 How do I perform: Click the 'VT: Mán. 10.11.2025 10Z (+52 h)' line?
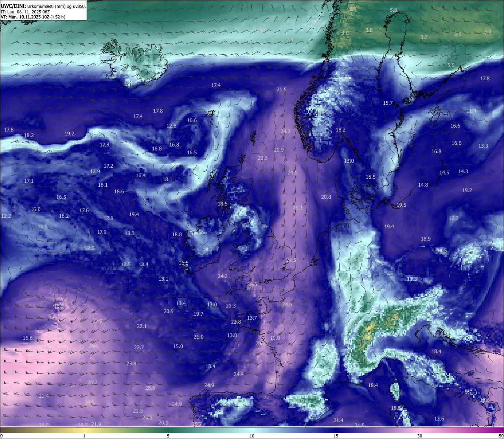click(33, 17)
